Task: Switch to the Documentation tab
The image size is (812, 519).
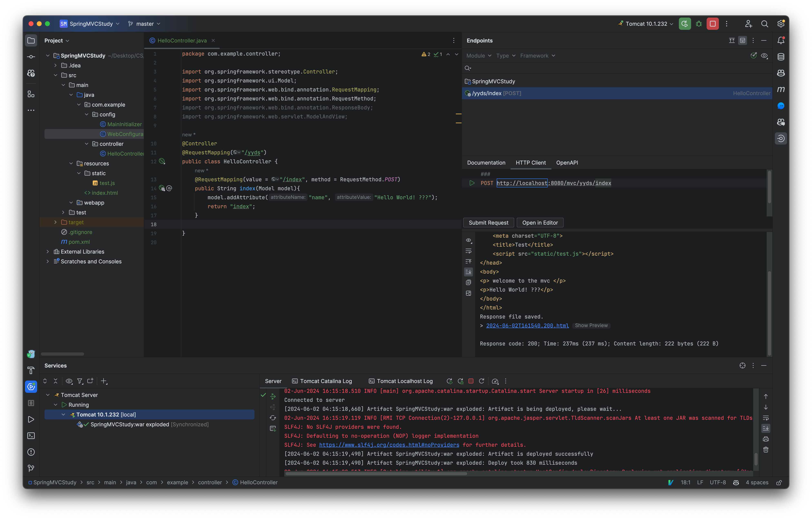Action: [486, 163]
